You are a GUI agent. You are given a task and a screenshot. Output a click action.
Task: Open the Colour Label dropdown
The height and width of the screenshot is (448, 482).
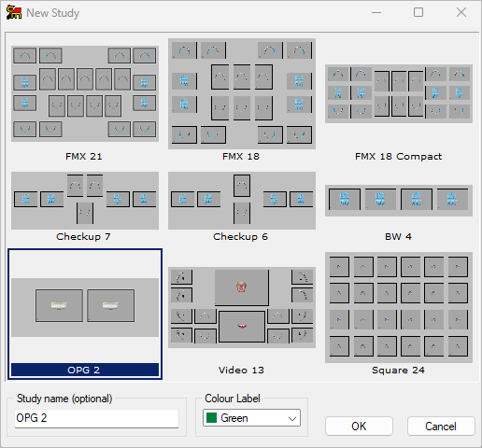(251, 418)
